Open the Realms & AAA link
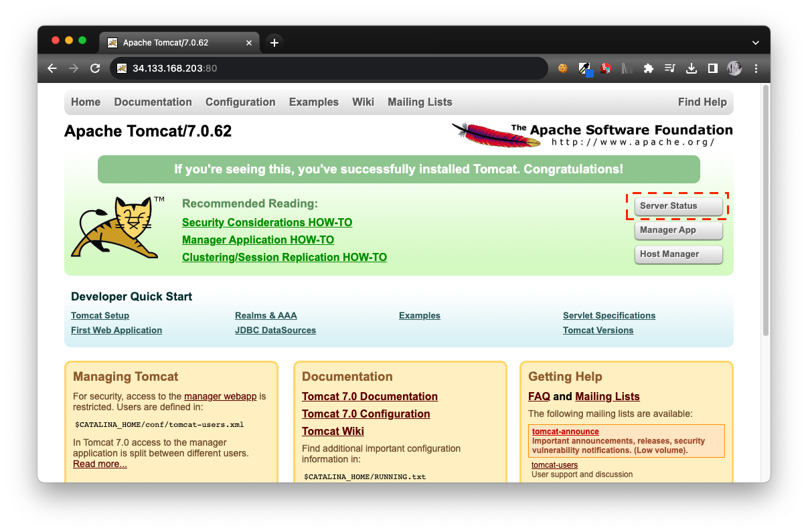Image resolution: width=808 pixels, height=532 pixels. pyautogui.click(x=266, y=316)
